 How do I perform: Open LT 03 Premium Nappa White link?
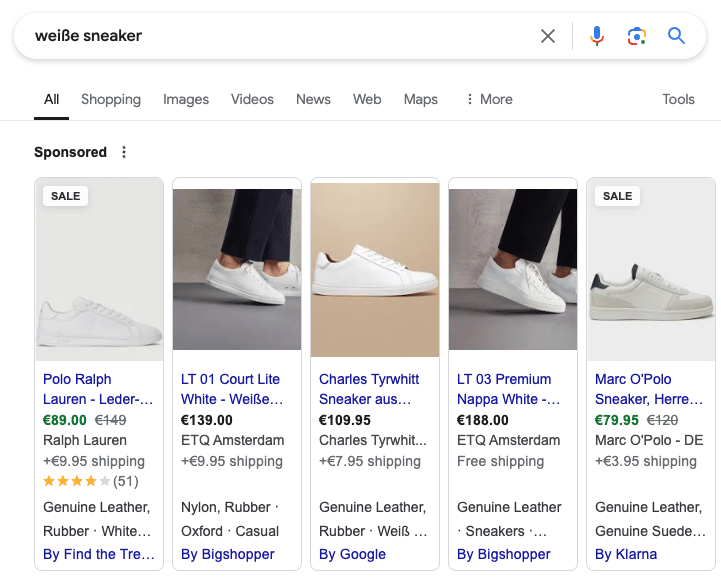(508, 389)
